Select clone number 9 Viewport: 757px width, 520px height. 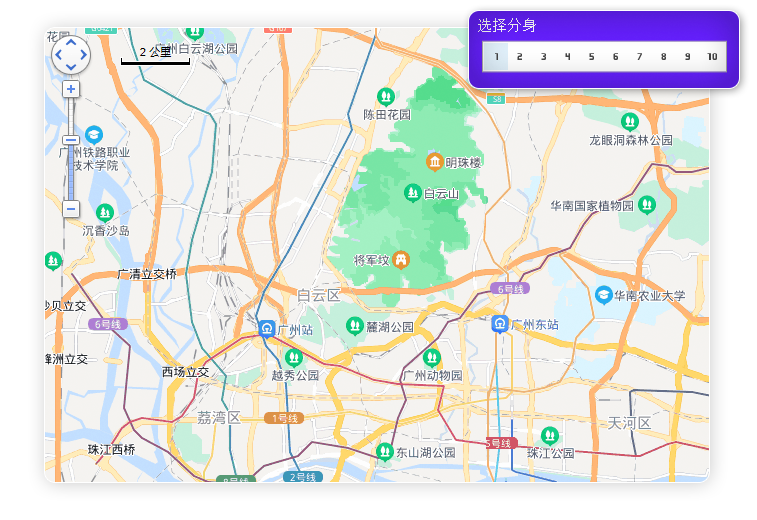pyautogui.click(x=687, y=56)
